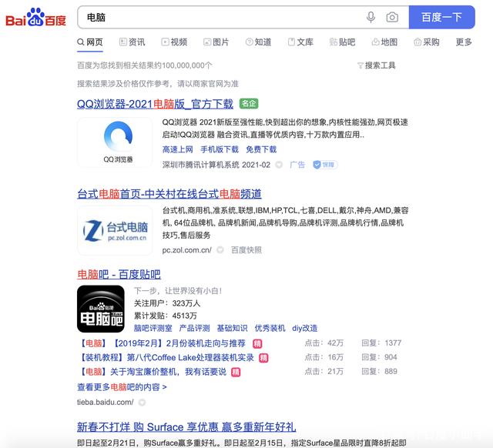Go to the 文库 tab

300,42
